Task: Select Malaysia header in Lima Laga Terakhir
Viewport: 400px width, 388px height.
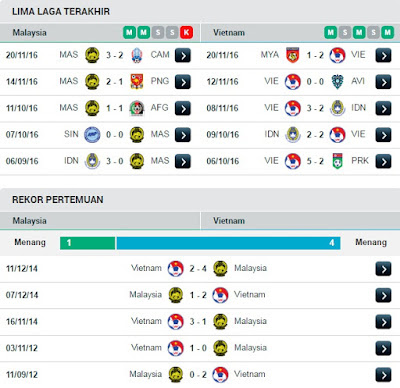Action: tap(29, 33)
